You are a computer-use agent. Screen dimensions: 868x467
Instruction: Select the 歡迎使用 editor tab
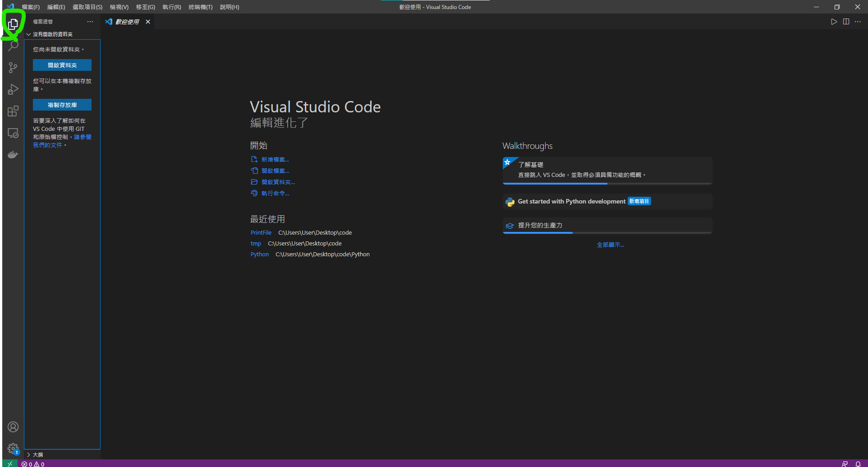127,22
